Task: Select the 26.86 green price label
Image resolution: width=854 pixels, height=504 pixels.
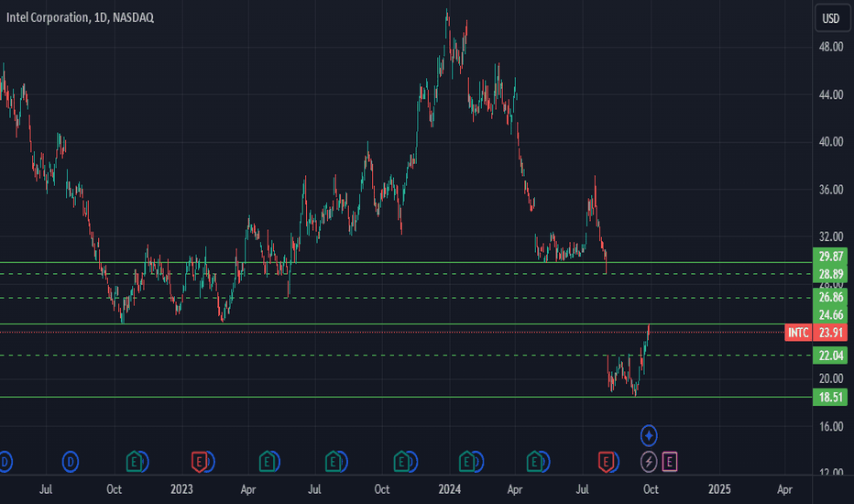Action: tap(830, 297)
